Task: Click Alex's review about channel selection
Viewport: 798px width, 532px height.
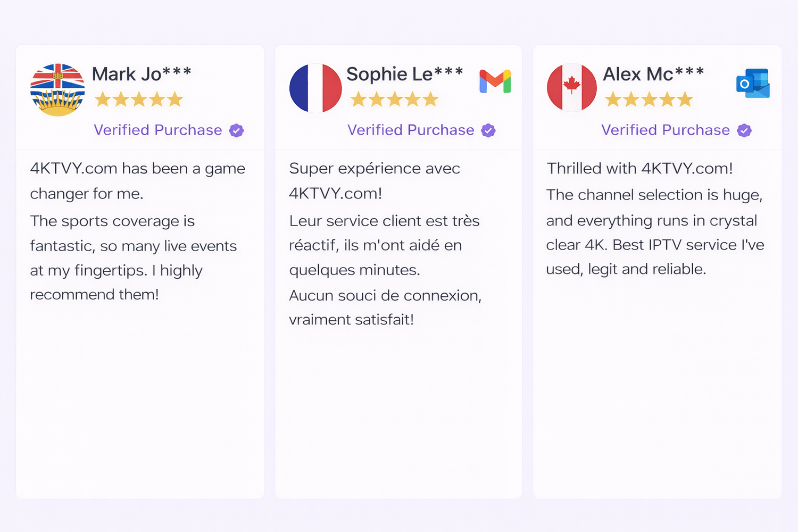Action: [x=655, y=219]
